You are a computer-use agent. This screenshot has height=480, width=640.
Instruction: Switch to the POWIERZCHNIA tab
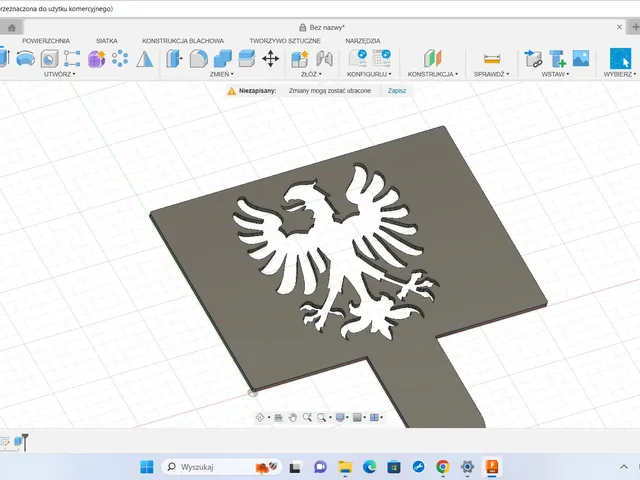(x=46, y=41)
